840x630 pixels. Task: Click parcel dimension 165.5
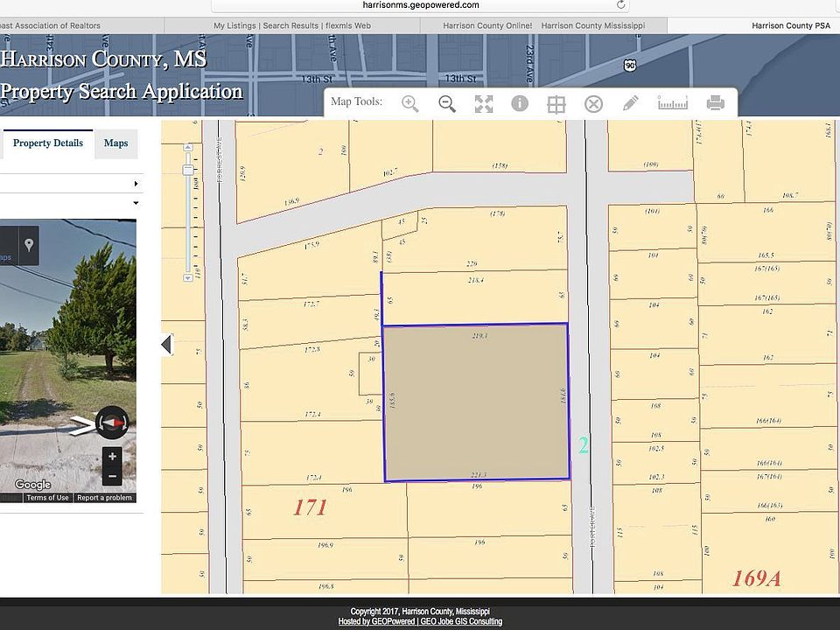point(766,255)
